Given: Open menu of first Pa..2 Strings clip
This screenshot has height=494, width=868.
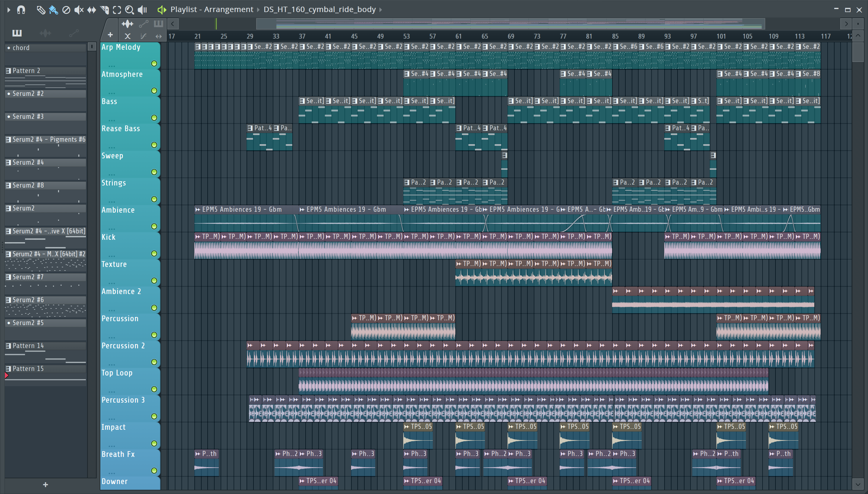Looking at the screenshot, I should coord(407,182).
